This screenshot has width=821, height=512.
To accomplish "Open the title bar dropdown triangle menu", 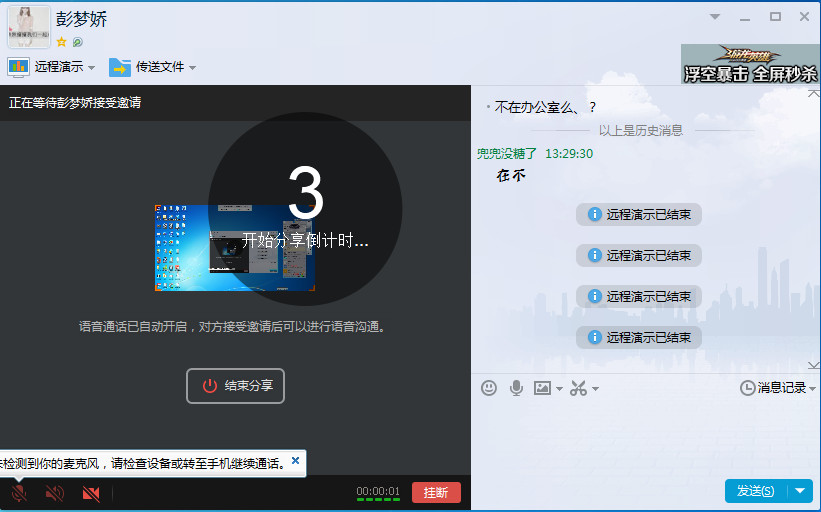I will coord(715,17).
